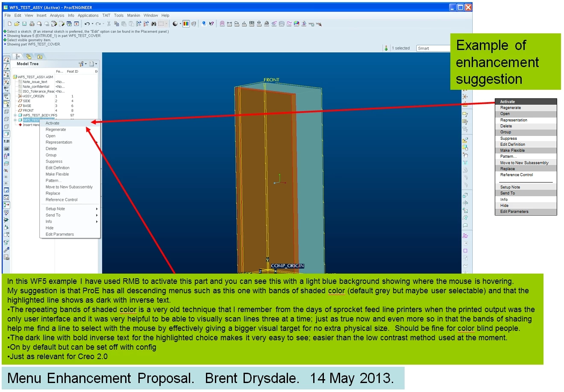Click the magnifier zoom icon in left toolbar

pos(6,197)
